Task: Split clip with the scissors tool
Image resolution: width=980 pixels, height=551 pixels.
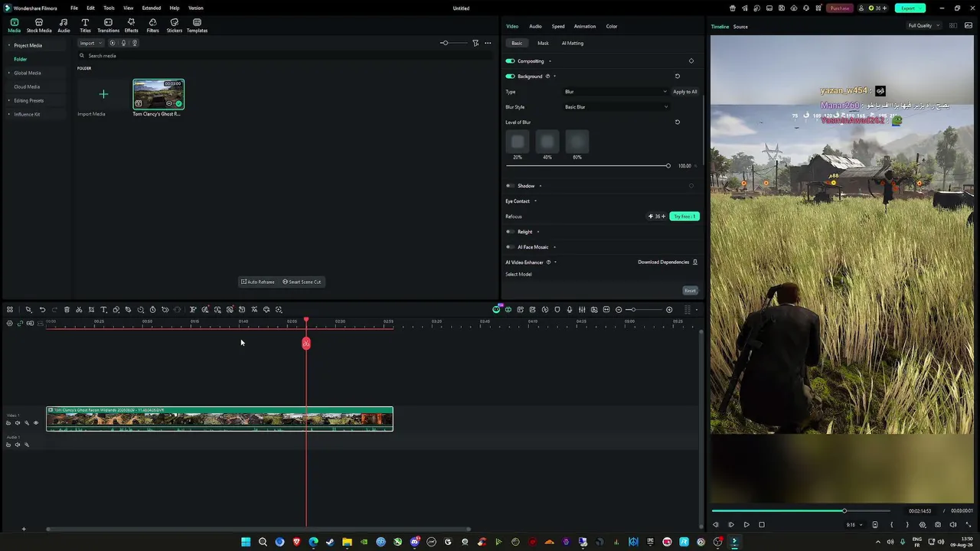Action: [79, 310]
